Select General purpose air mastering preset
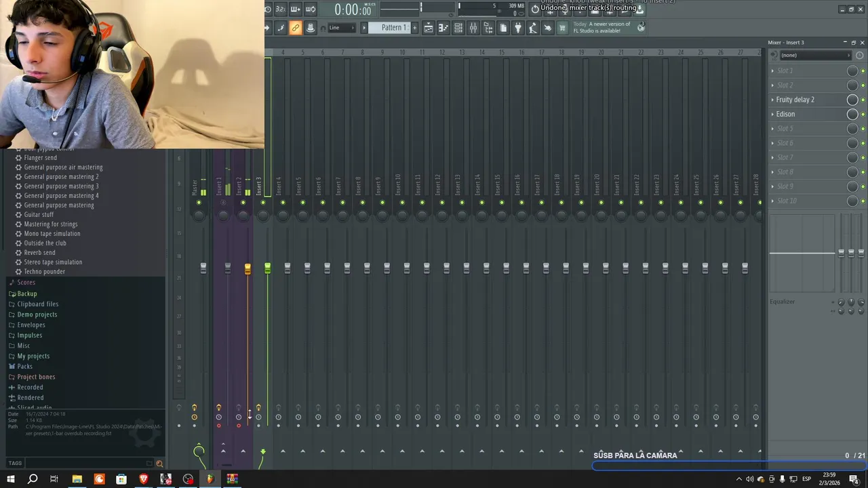Image resolution: width=868 pixels, height=488 pixels. [x=63, y=167]
